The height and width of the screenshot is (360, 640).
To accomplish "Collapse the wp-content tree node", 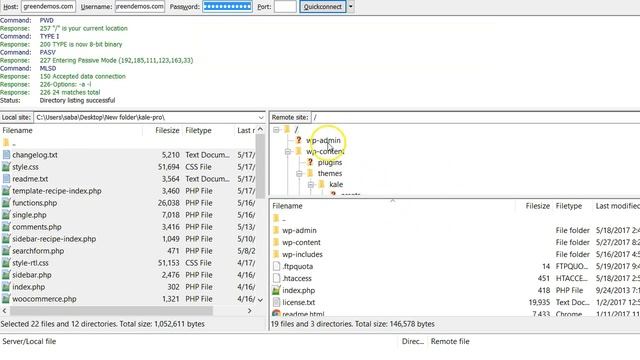I will pos(288,151).
